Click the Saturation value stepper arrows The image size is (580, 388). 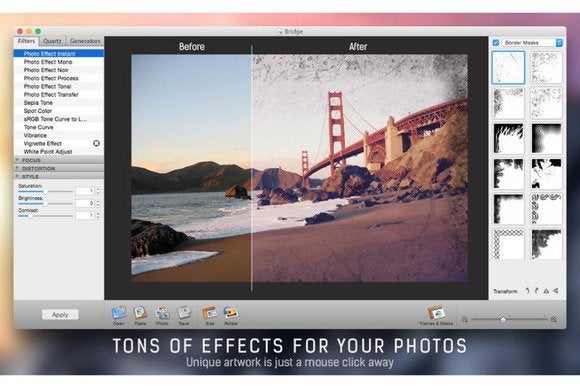(x=98, y=191)
